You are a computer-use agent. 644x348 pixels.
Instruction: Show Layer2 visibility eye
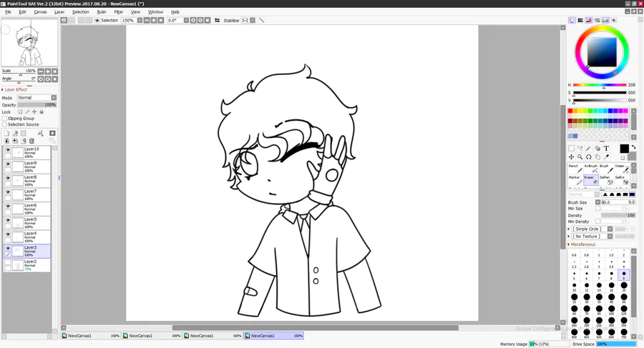(8, 262)
